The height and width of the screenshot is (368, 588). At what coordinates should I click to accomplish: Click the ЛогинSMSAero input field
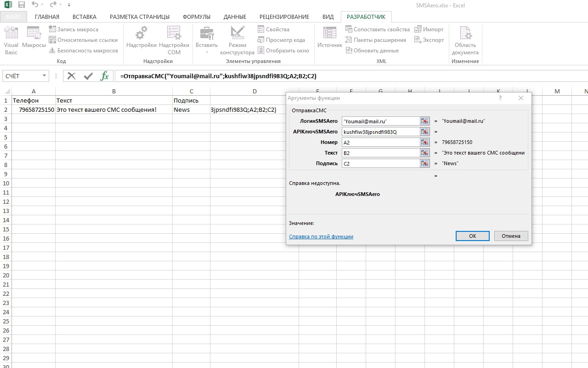381,121
